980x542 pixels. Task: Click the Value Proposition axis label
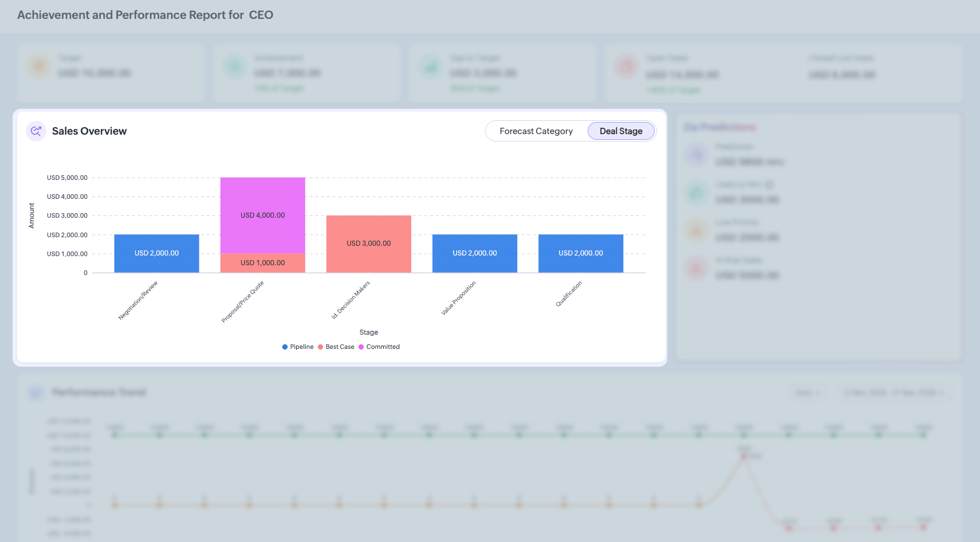coord(458,298)
